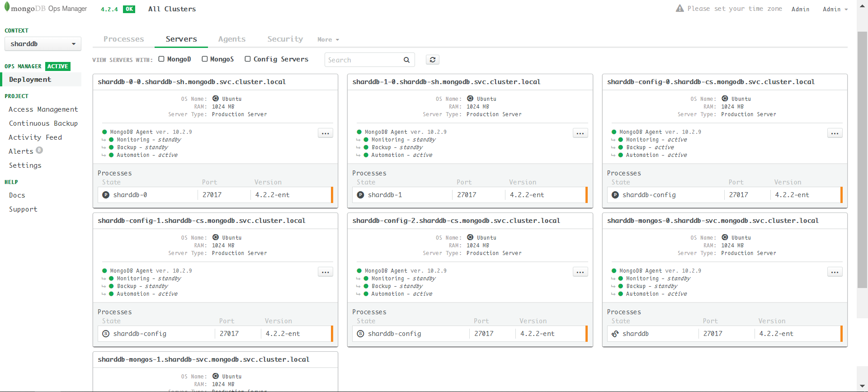Click the sharddb-1 process row
The image size is (868, 392).
[470, 195]
